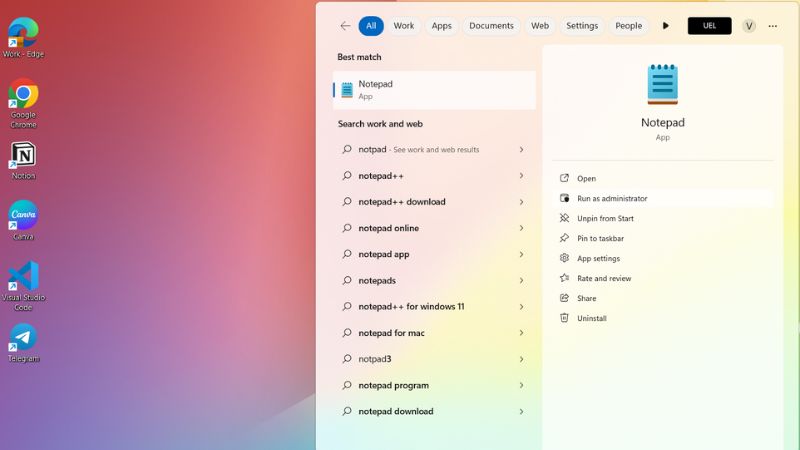This screenshot has width=800, height=450.
Task: Click the V profile avatar
Action: 749,26
